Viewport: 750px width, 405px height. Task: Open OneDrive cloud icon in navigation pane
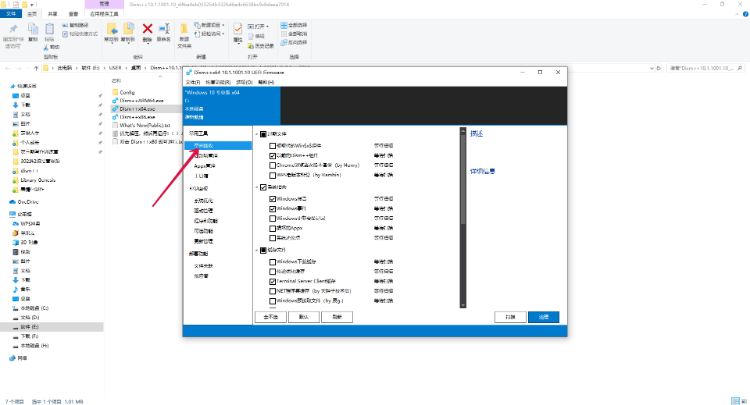pyautogui.click(x=13, y=202)
